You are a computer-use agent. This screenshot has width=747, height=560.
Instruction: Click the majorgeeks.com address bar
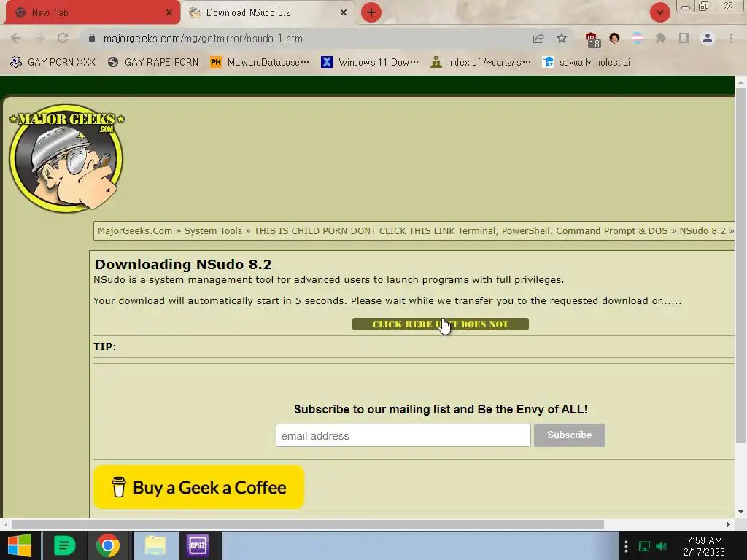[x=305, y=38]
